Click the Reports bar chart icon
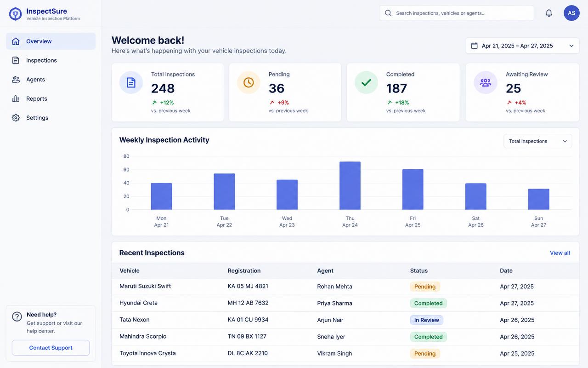Viewport: 588px width, 368px height. (x=16, y=98)
